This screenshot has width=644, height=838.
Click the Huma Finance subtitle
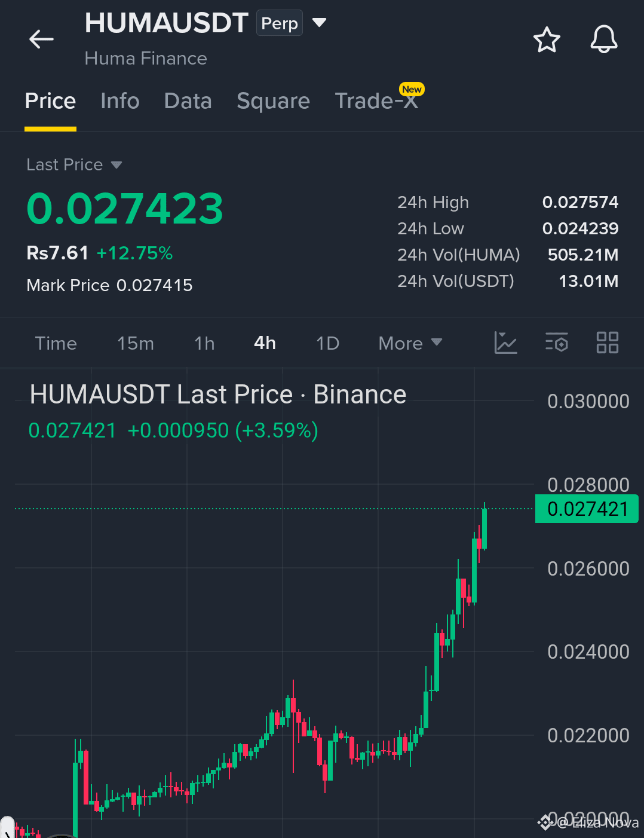146,58
